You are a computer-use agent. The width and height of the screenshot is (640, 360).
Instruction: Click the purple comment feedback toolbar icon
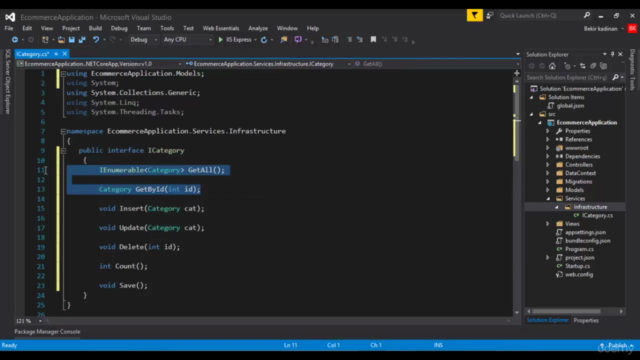[x=298, y=40]
